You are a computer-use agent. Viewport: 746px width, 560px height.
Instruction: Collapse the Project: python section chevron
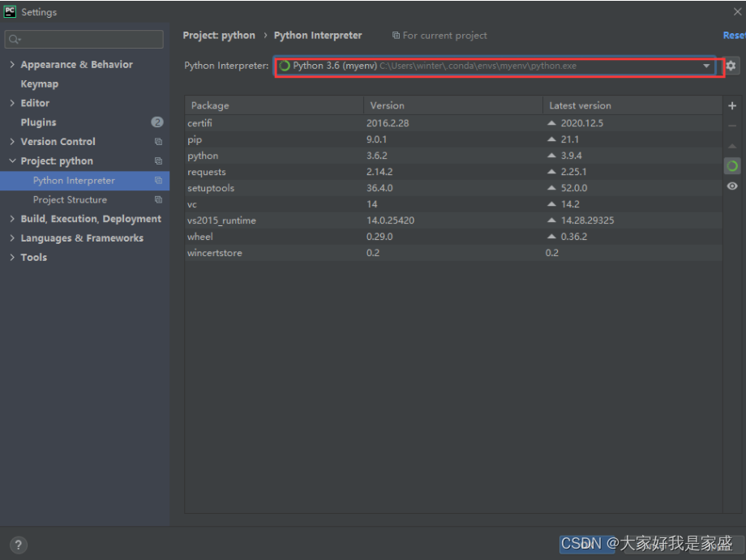coord(12,160)
